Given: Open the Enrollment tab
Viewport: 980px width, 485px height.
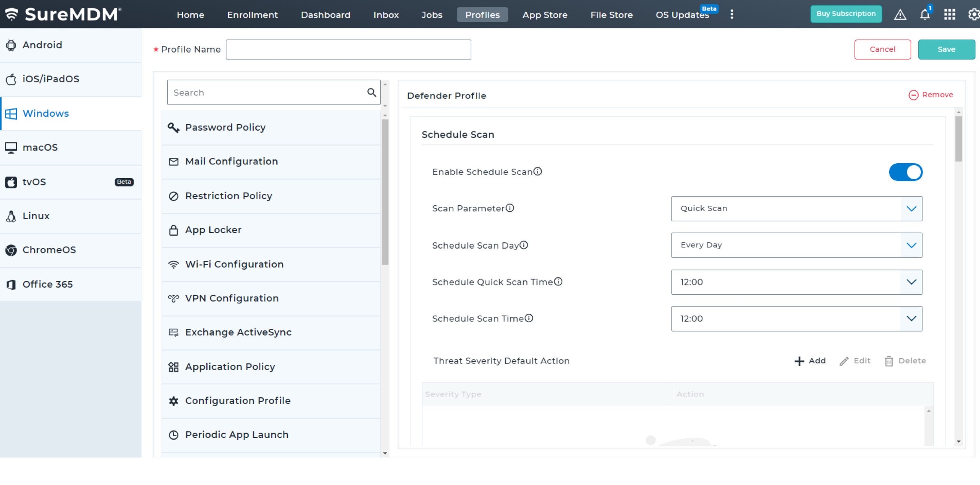Looking at the screenshot, I should [x=252, y=15].
